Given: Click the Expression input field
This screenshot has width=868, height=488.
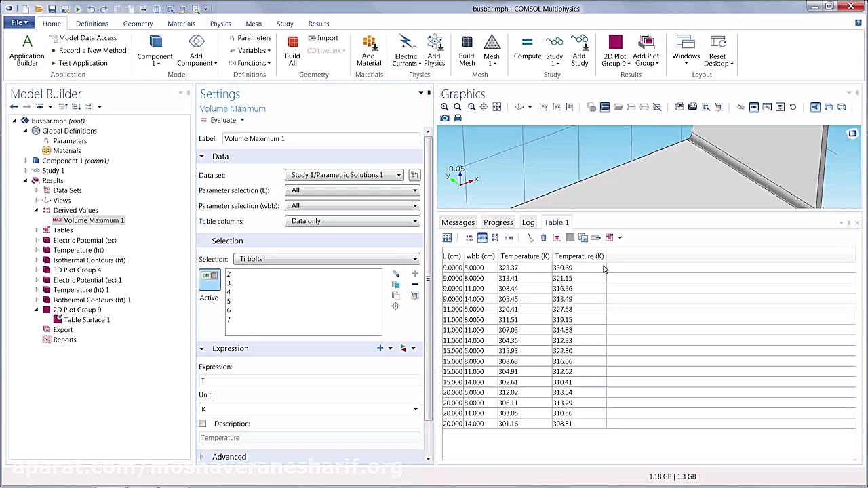Looking at the screenshot, I should [309, 381].
